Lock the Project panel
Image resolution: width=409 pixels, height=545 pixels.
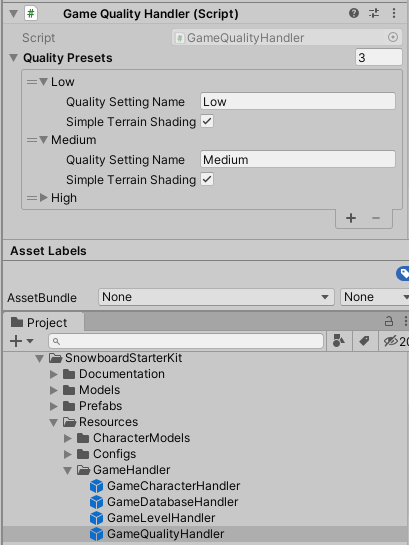point(389,321)
